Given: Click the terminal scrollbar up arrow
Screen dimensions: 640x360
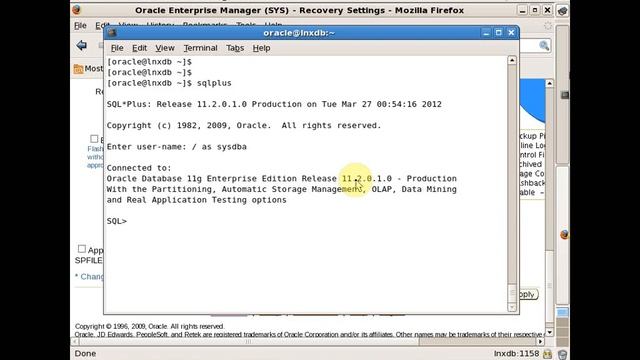Looking at the screenshot, I should click(x=512, y=60).
